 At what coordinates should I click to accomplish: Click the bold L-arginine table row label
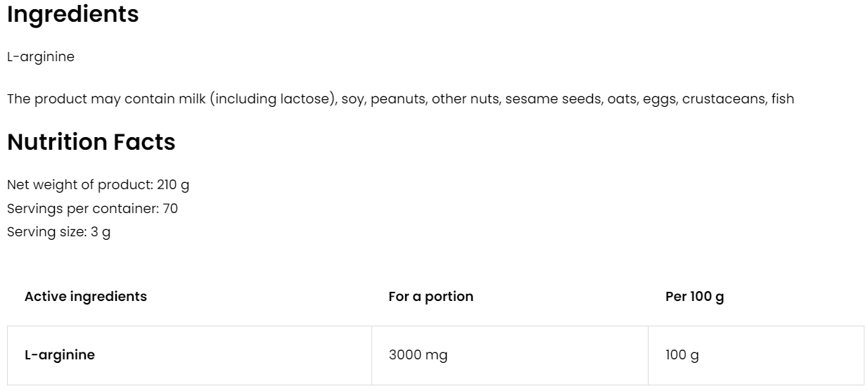(59, 355)
